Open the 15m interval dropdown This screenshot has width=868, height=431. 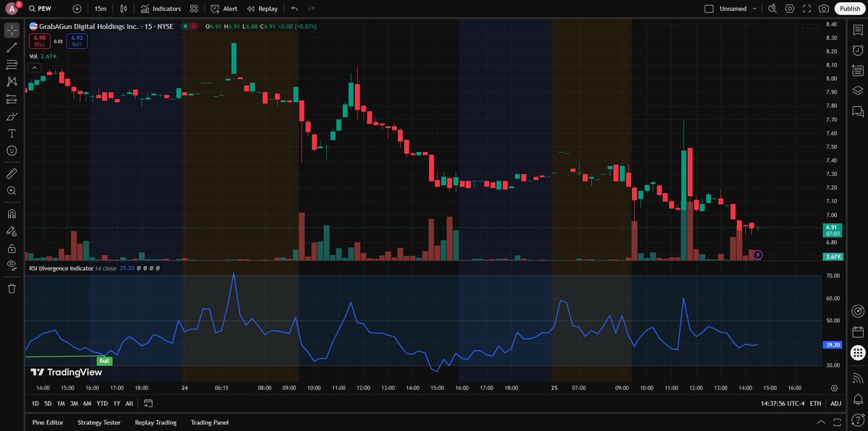coord(101,9)
